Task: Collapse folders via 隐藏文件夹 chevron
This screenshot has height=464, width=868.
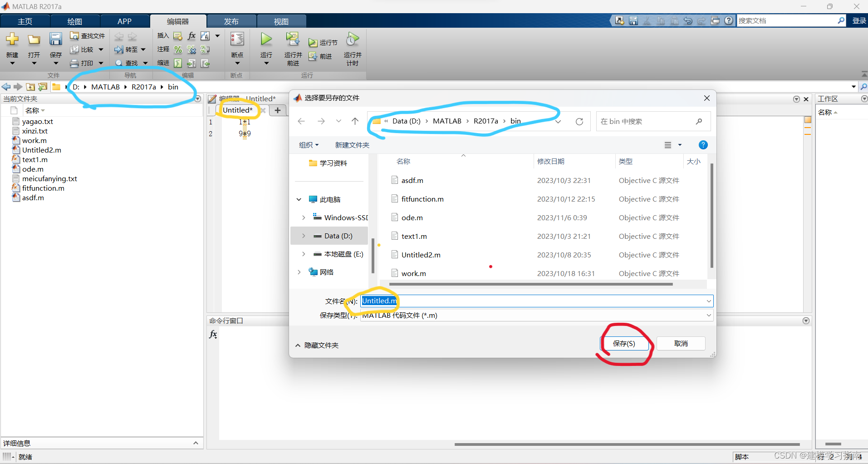Action: [298, 346]
